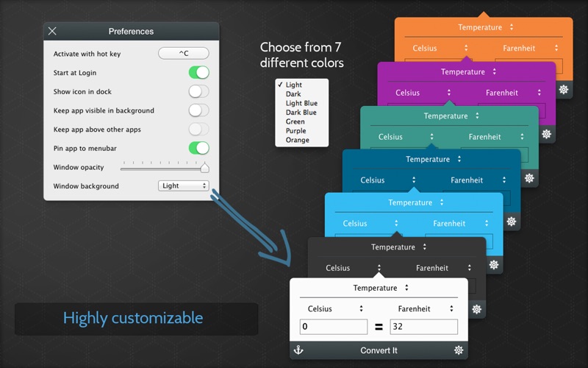Click gear icon on the green converter window
This screenshot has height=368, width=588.
click(528, 178)
